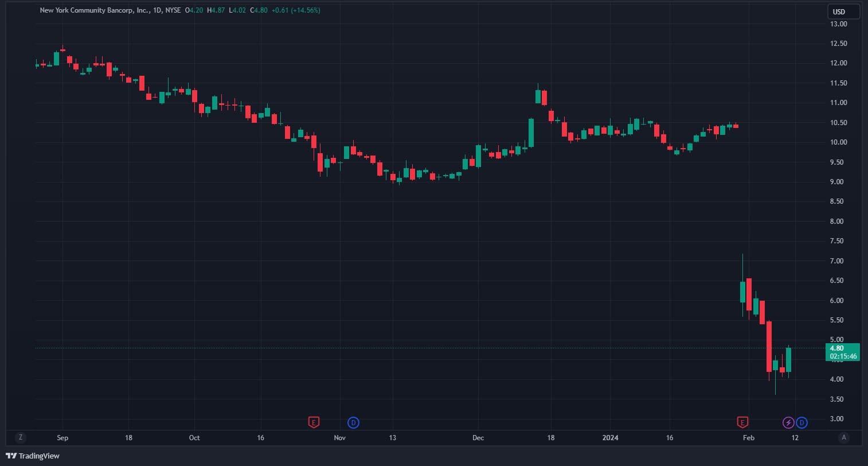Click the 3.00 price axis label

coord(838,419)
